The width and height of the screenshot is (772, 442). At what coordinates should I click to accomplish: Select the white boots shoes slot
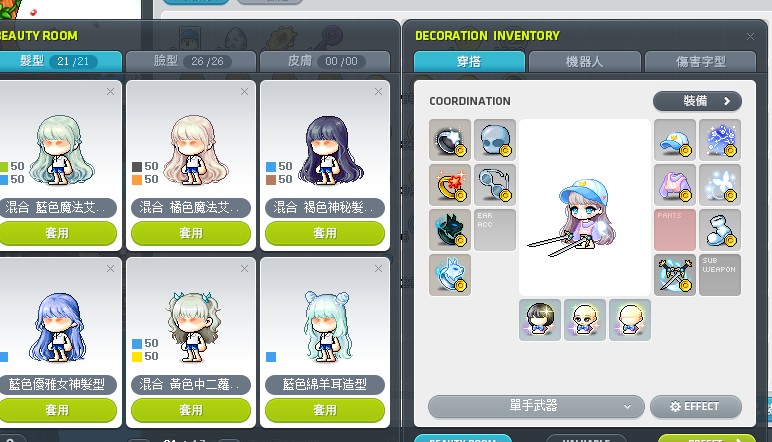[720, 230]
